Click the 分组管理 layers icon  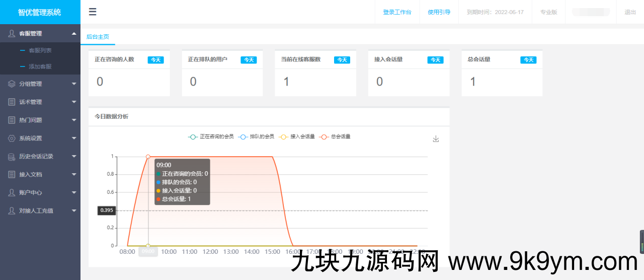coord(12,84)
